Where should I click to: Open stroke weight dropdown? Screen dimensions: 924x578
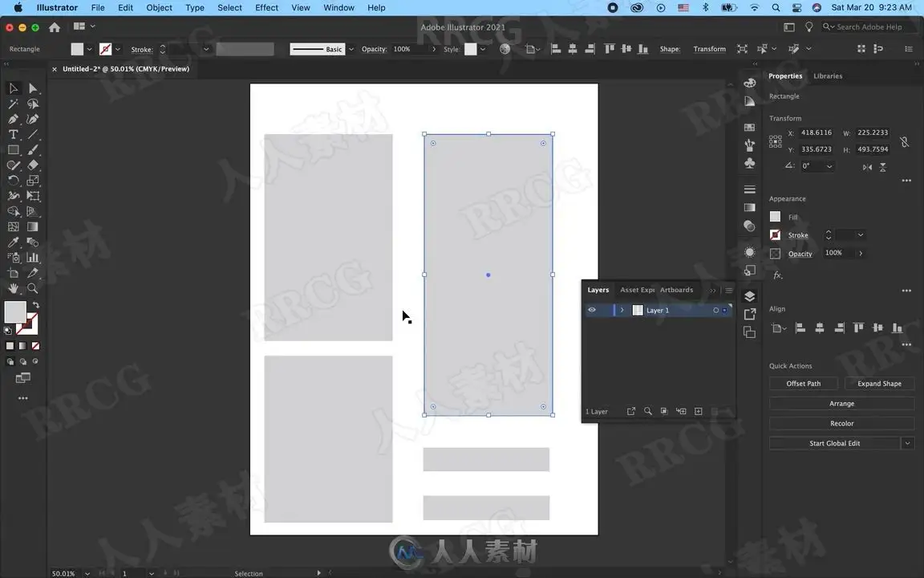coord(206,50)
